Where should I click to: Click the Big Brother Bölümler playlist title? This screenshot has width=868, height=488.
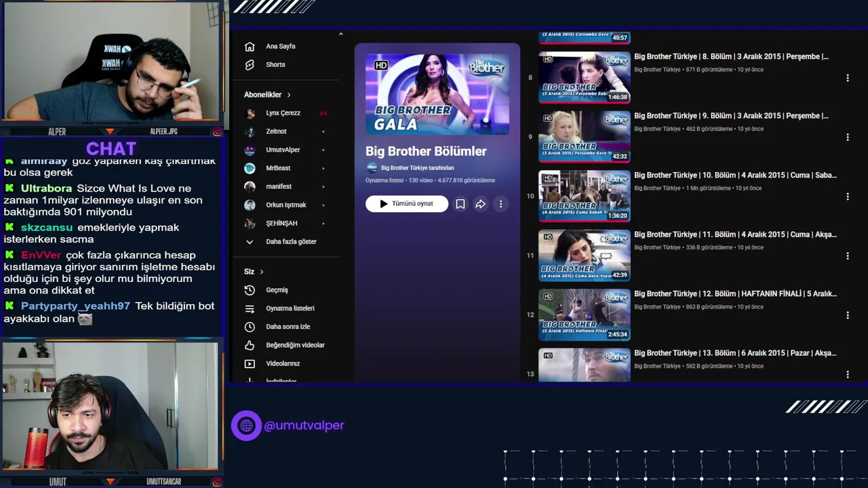click(426, 151)
